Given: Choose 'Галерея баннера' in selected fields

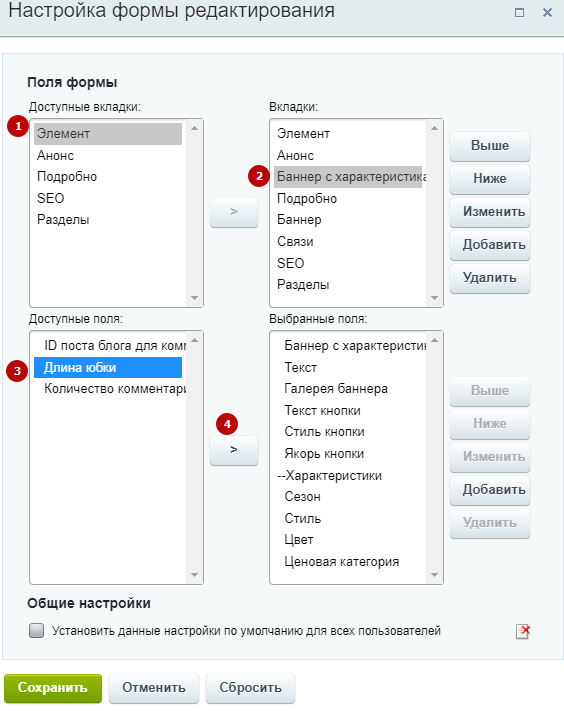Looking at the screenshot, I should point(348,389).
